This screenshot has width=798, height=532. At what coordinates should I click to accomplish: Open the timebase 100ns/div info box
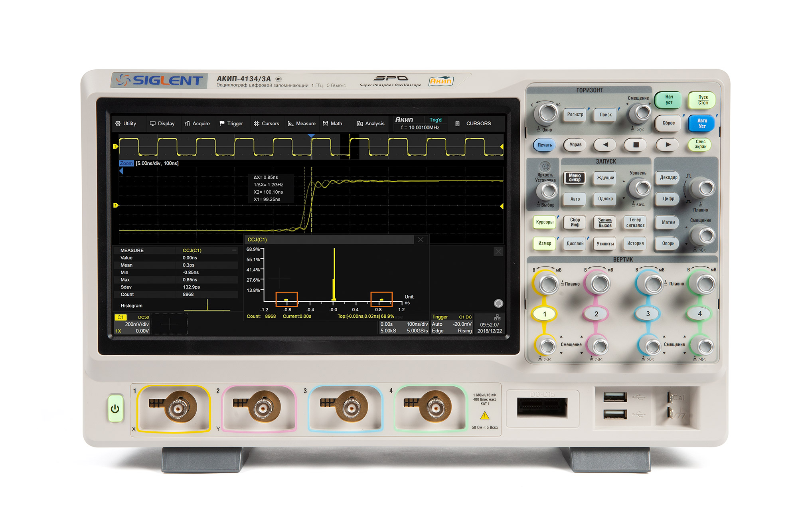[x=404, y=327]
